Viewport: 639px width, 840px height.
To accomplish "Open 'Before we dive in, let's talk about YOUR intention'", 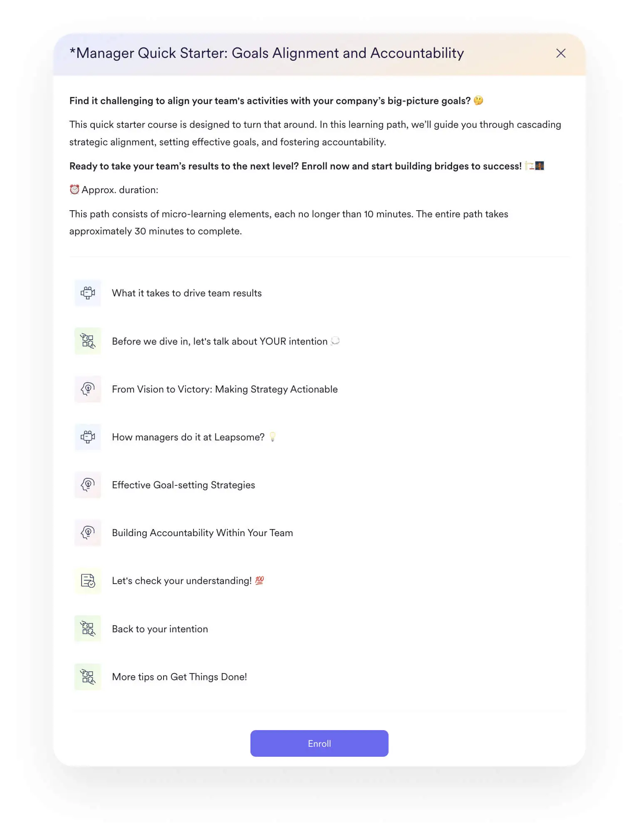I will 219,341.
